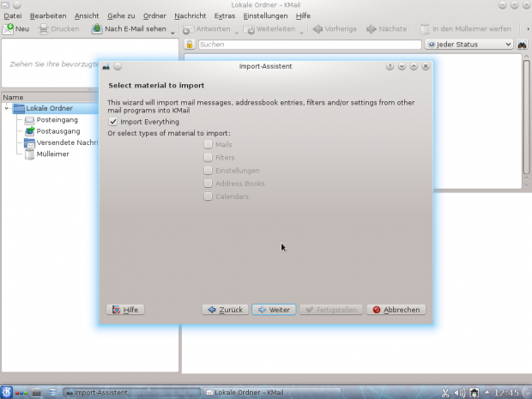Open the KDE application launcher
Screen dimensions: 532x399
click(8, 392)
